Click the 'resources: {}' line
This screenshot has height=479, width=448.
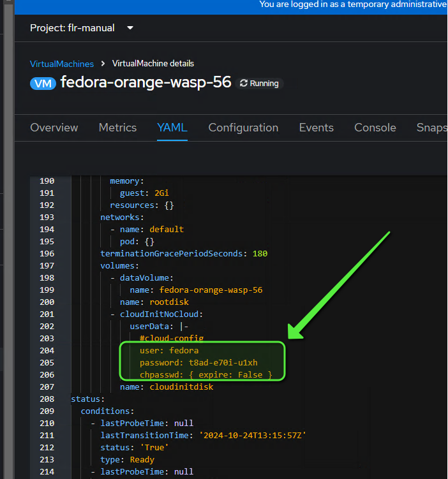click(142, 205)
